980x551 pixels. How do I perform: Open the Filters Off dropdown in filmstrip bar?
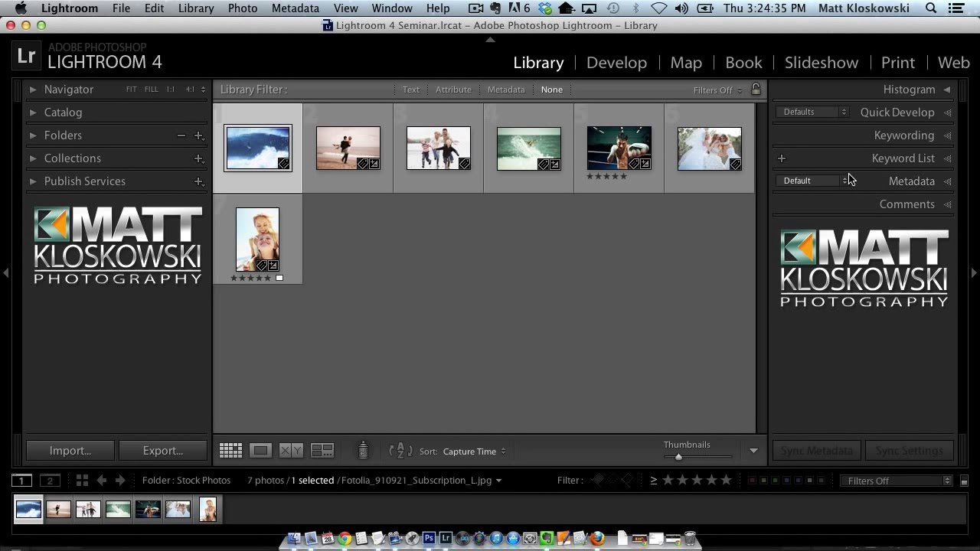(896, 481)
